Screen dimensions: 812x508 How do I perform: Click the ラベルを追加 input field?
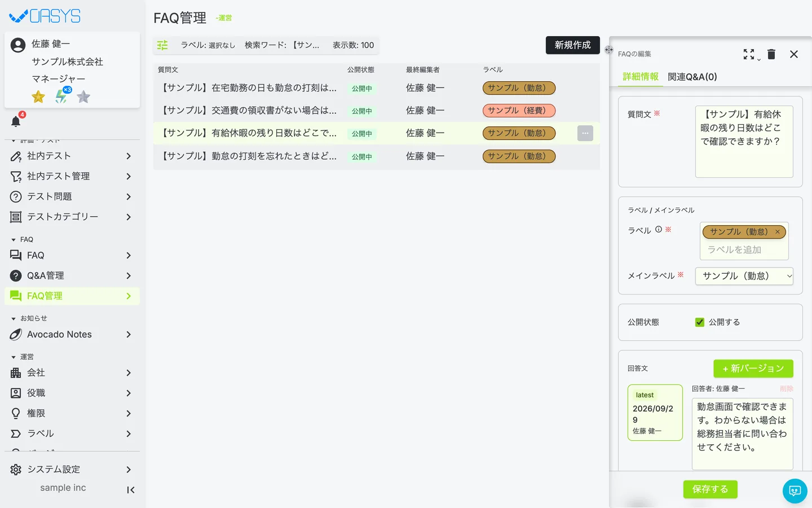coord(744,250)
